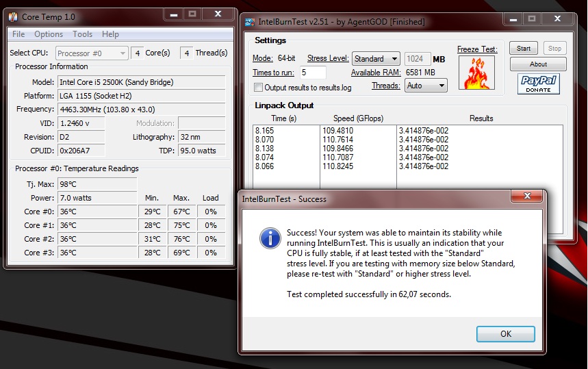The width and height of the screenshot is (588, 369).
Task: Click the Speed (GFlops) column header
Action: click(x=358, y=118)
